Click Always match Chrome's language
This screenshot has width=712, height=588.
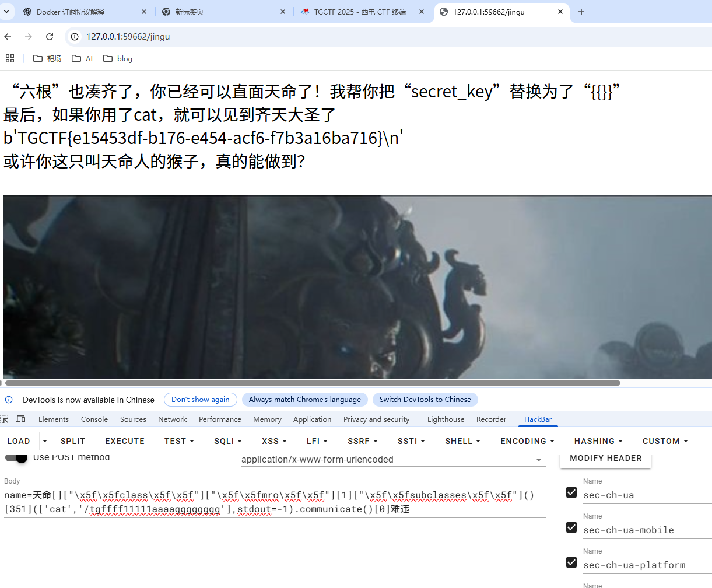(305, 400)
